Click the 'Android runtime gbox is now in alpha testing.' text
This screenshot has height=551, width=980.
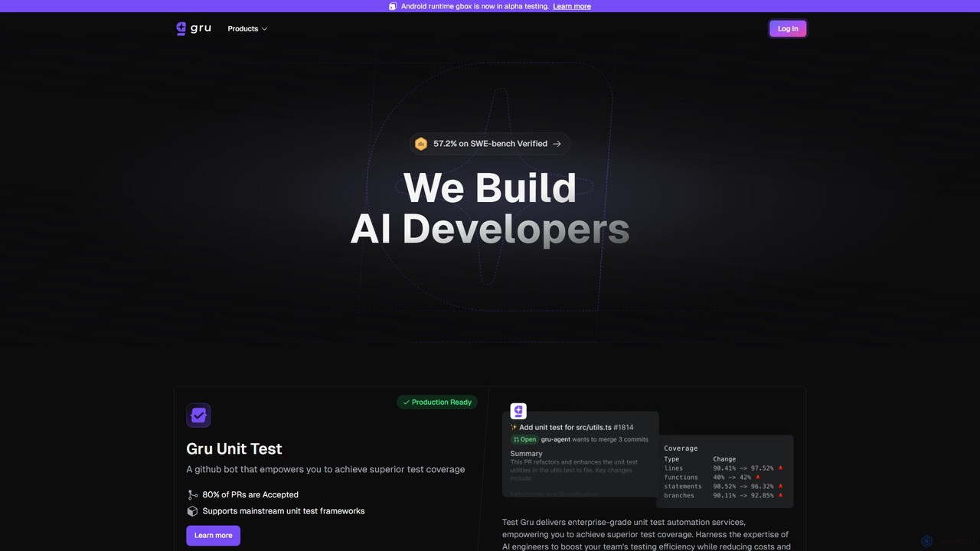pyautogui.click(x=475, y=6)
